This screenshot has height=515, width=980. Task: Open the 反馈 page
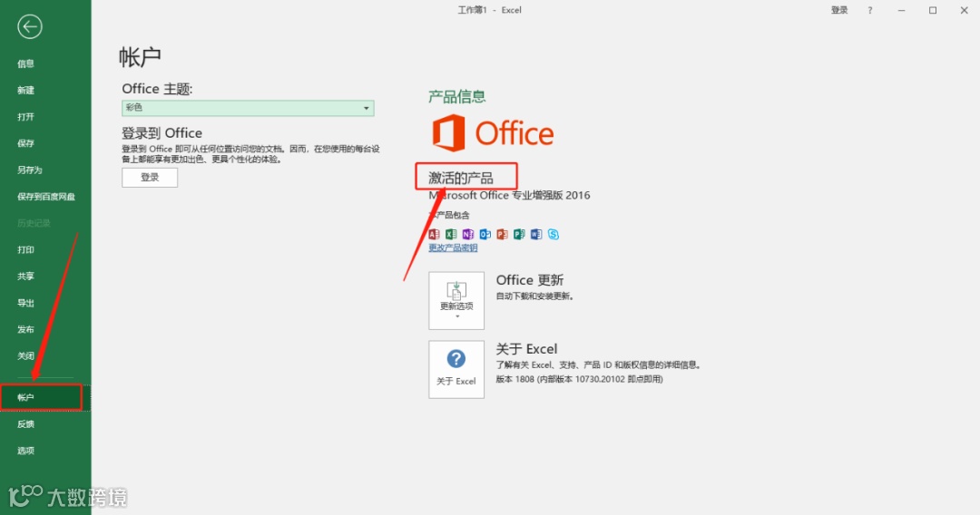point(25,424)
